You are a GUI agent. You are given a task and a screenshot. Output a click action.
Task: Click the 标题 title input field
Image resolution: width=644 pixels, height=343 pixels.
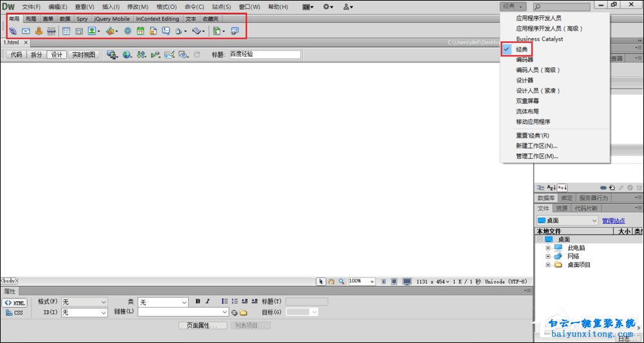coord(264,55)
